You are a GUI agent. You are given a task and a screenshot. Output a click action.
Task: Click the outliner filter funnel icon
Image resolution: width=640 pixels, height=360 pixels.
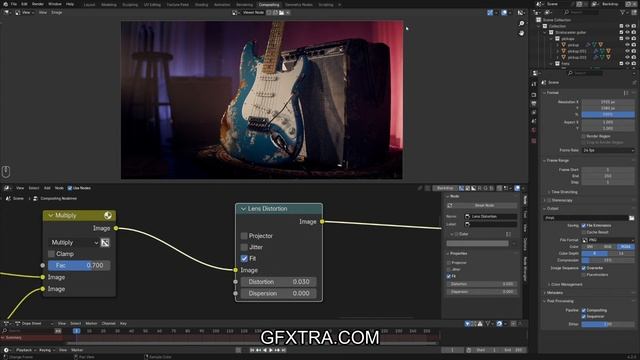[623, 13]
